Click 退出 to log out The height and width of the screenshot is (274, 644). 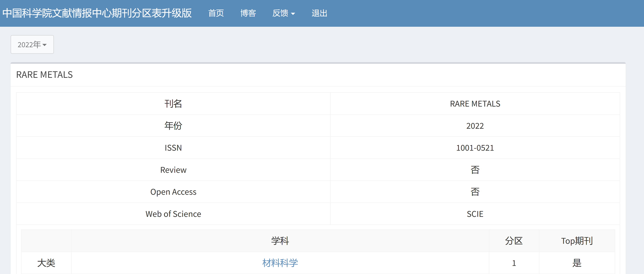coord(319,13)
